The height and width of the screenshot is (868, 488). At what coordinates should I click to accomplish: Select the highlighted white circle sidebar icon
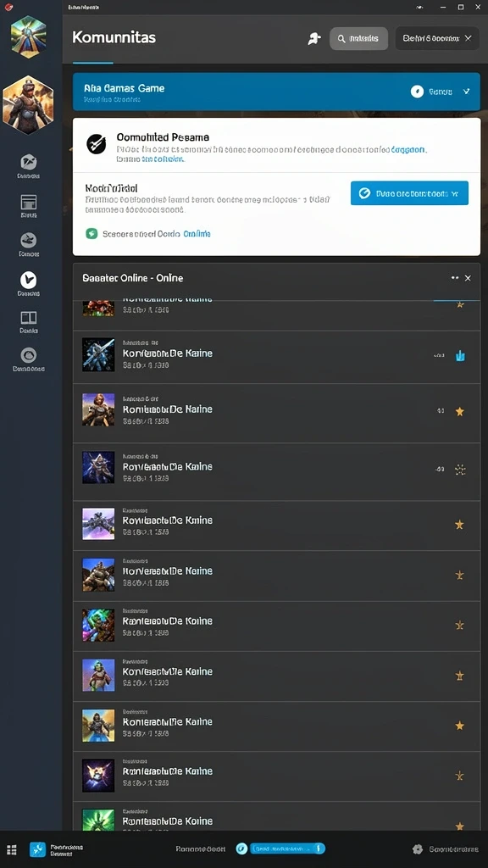[x=28, y=280]
